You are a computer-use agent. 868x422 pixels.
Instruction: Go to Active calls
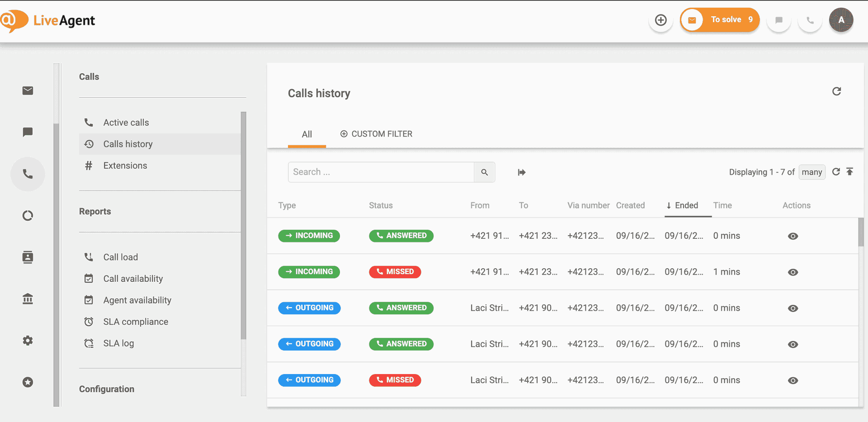click(x=160, y=123)
